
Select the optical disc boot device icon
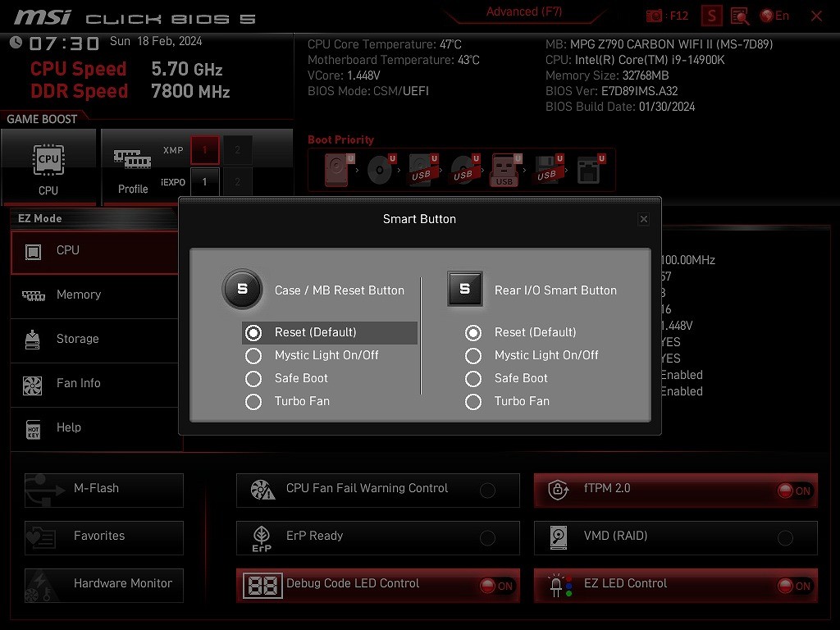tap(381, 170)
